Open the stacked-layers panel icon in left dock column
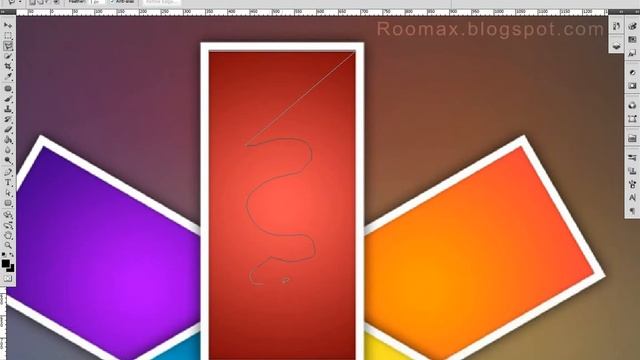This screenshot has height=360, width=640. tap(616, 46)
